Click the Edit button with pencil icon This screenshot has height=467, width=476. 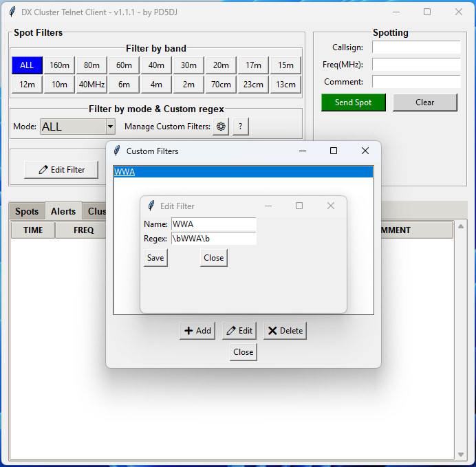pyautogui.click(x=239, y=331)
